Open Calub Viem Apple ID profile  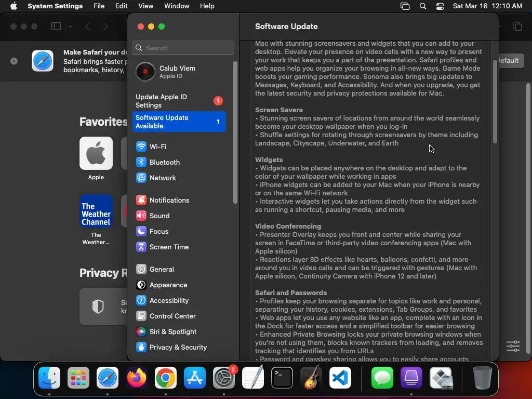coord(179,72)
